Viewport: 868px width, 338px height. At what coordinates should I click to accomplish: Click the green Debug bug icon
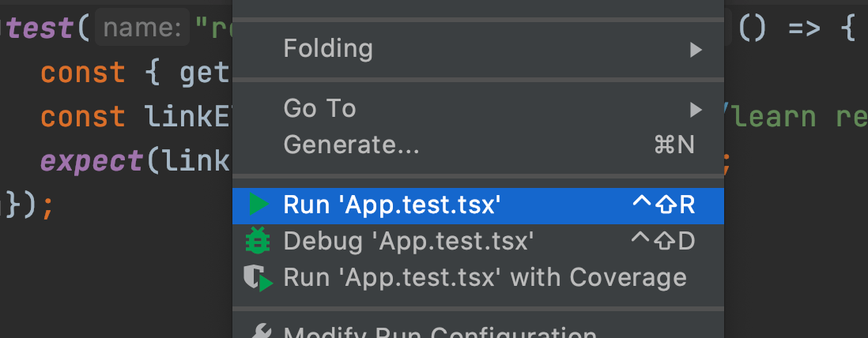[258, 240]
